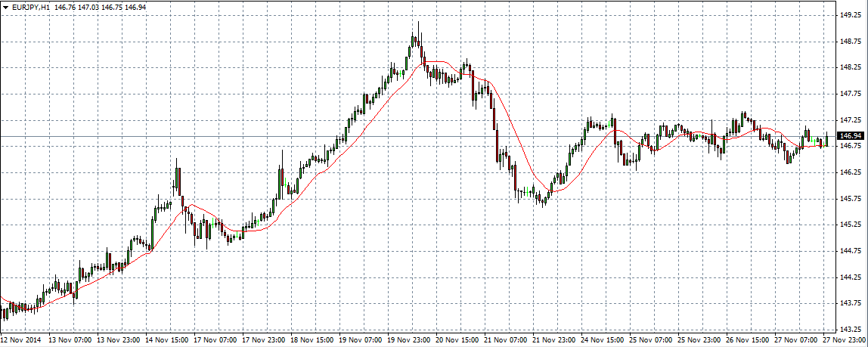Click the triangle arrow beside EURJPY,H1
The width and height of the screenshot is (868, 347).
6,7
